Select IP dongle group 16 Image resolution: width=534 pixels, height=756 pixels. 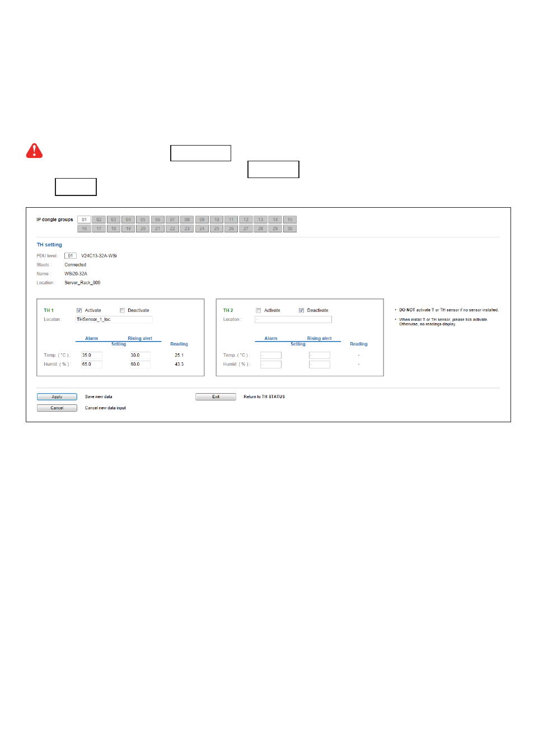[x=84, y=228]
